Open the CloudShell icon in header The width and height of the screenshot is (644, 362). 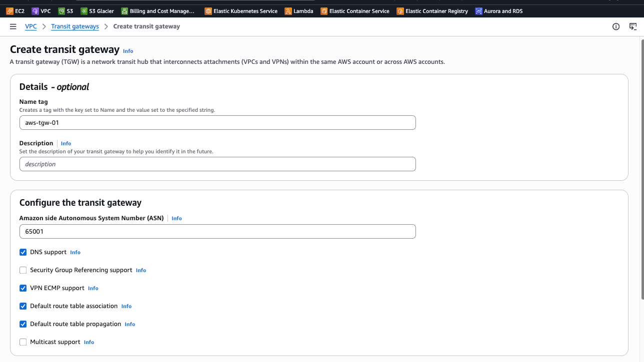[633, 26]
